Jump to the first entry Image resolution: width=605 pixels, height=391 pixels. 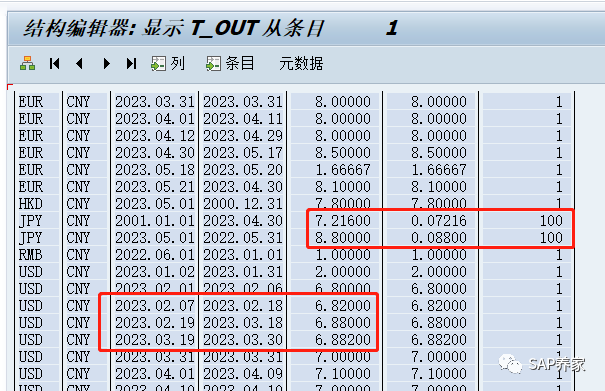click(55, 63)
